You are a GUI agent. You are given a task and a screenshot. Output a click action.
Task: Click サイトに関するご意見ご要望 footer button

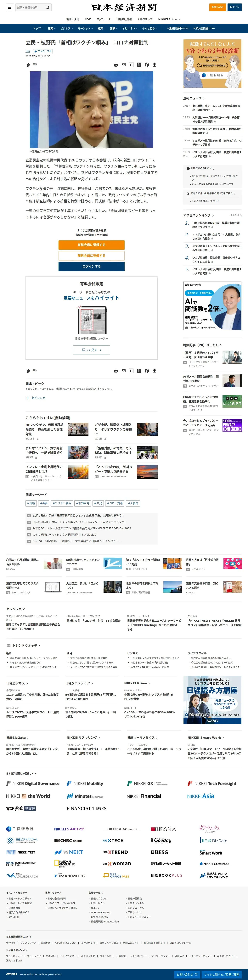tap(222, 974)
